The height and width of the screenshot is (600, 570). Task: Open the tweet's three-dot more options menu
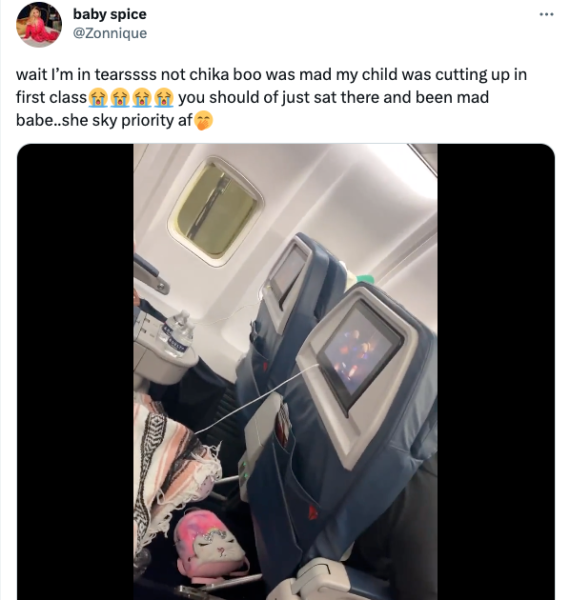[546, 15]
